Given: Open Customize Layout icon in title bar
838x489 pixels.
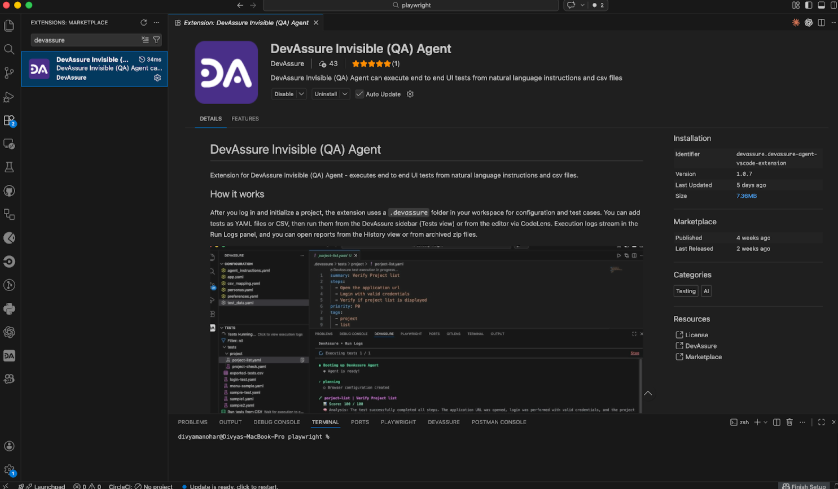Looking at the screenshot, I should click(x=796, y=5).
